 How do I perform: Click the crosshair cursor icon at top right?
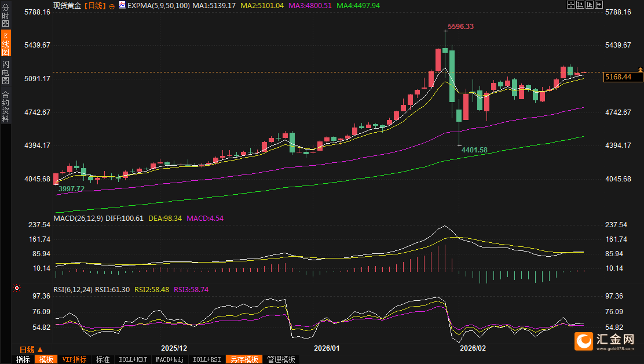[x=571, y=5]
